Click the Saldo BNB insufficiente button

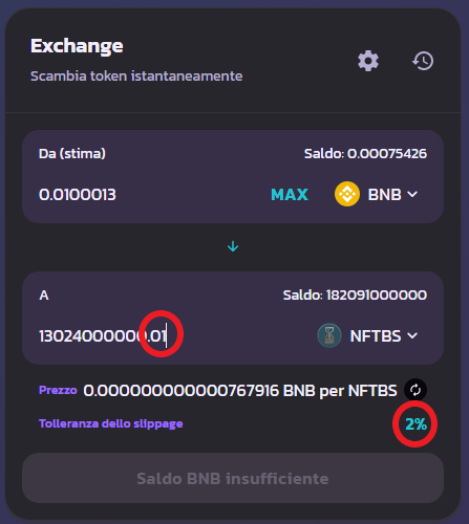click(x=233, y=478)
